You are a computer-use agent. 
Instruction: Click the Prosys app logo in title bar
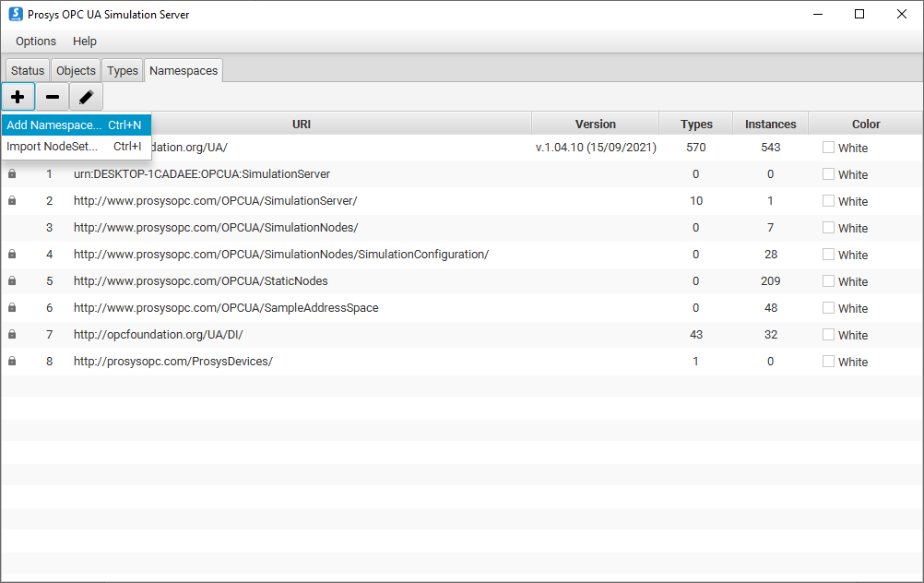coord(16,14)
